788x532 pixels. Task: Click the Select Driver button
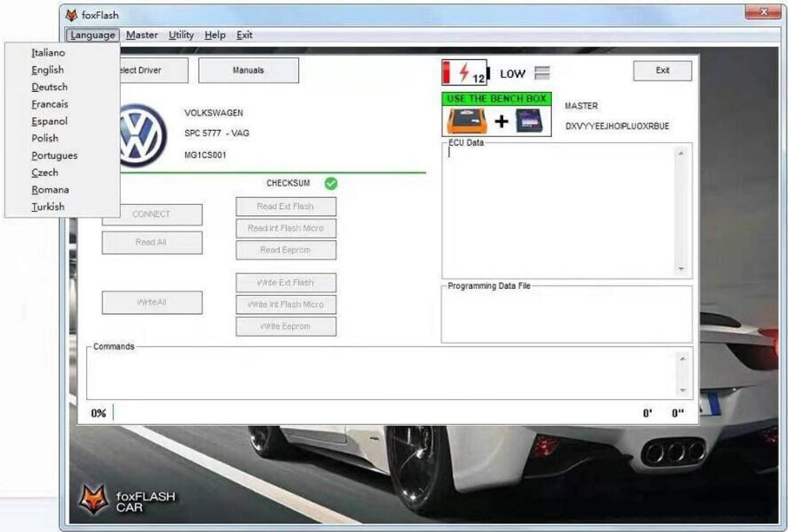pyautogui.click(x=153, y=71)
